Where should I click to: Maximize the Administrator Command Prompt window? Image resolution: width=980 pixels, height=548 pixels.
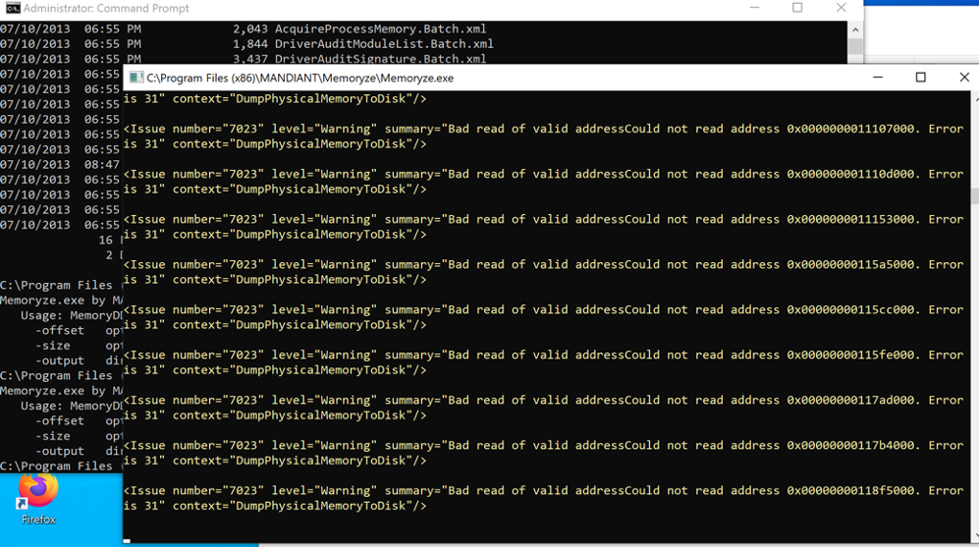pyautogui.click(x=797, y=8)
